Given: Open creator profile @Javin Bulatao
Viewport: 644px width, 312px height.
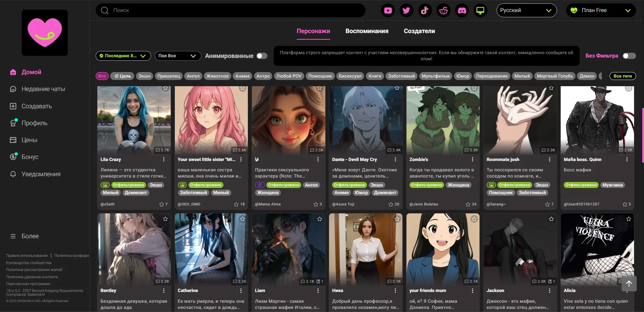Looking at the screenshot, I should [424, 204].
